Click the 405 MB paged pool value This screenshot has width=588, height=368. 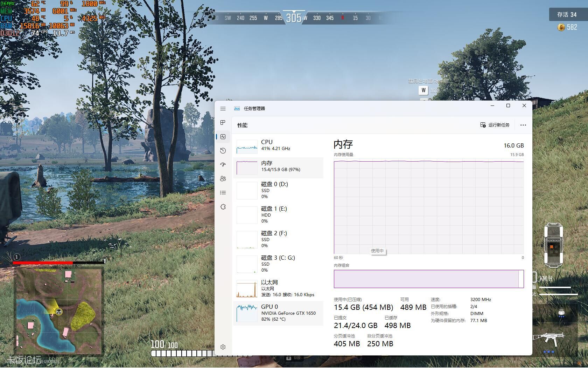click(x=347, y=344)
